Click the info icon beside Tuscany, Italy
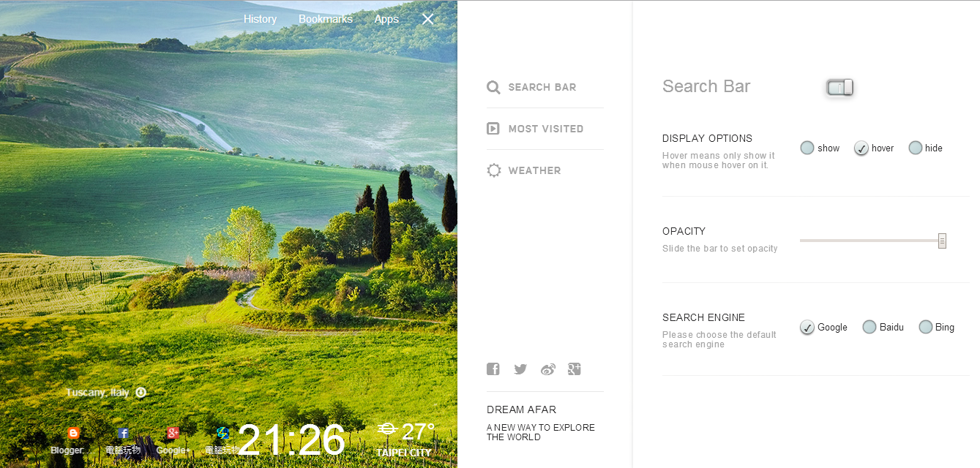The width and height of the screenshot is (980, 468). (141, 392)
